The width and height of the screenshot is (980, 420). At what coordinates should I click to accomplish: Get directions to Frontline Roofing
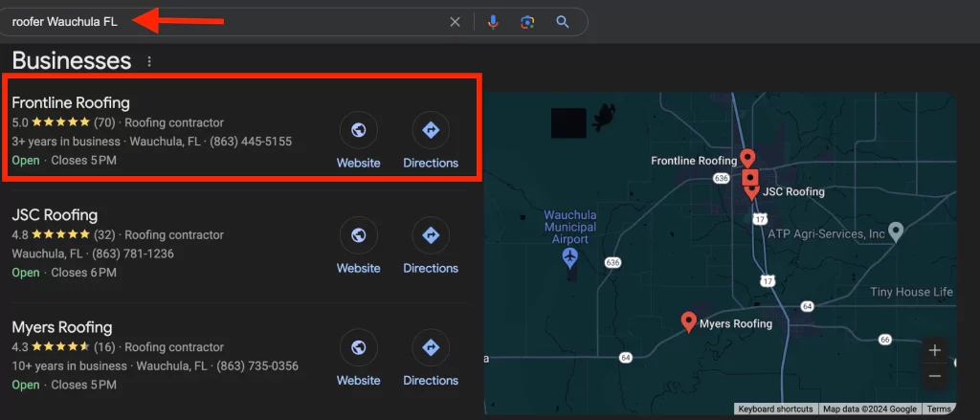431,130
